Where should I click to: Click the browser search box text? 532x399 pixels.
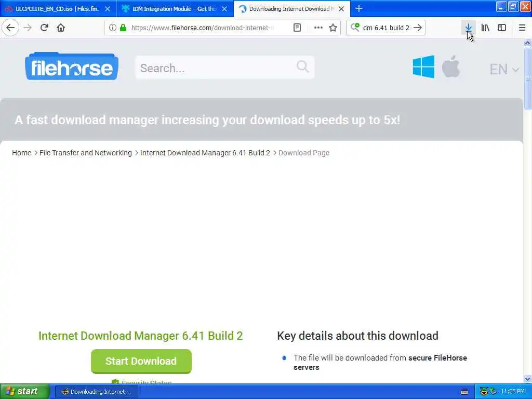pyautogui.click(x=386, y=28)
